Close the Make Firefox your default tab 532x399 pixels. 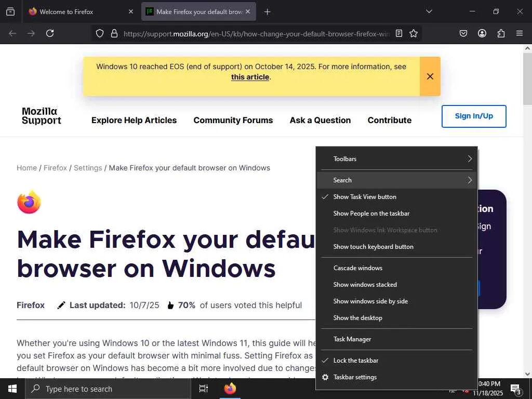(x=248, y=11)
